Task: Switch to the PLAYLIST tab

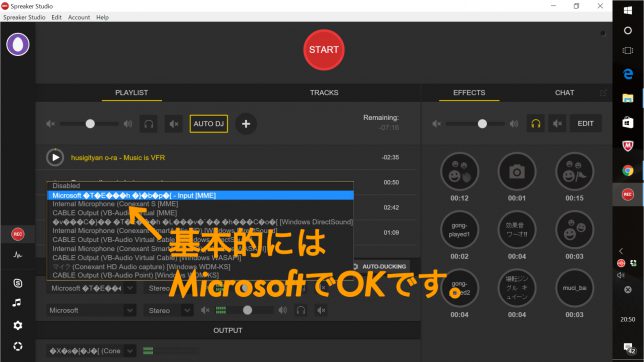Action: (x=131, y=93)
